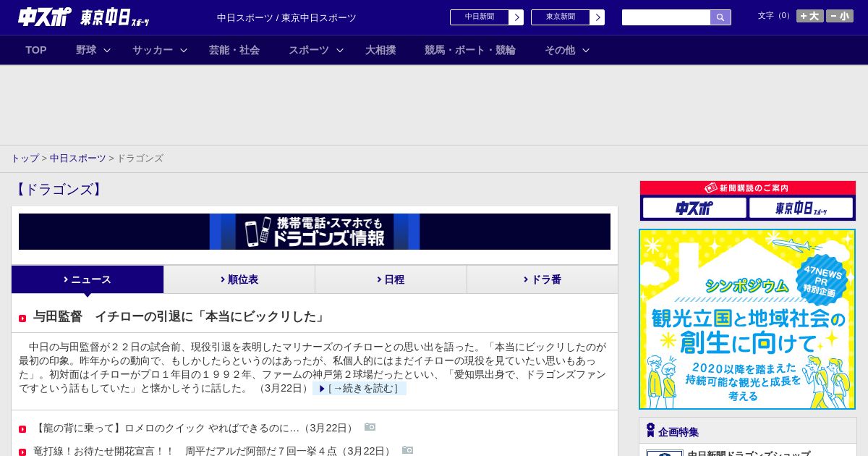Open 【龍の背に乗って】ロメロのクイック article
The height and width of the screenshot is (456, 868).
195,428
